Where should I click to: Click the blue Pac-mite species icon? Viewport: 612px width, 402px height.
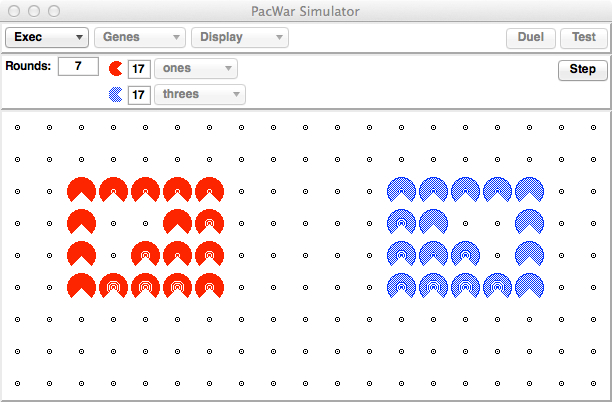(116, 95)
